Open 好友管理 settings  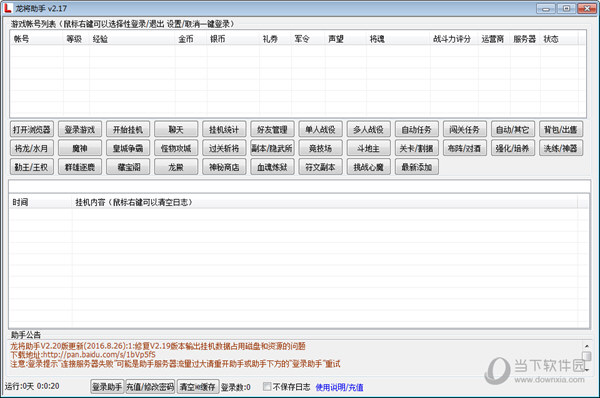click(x=272, y=129)
